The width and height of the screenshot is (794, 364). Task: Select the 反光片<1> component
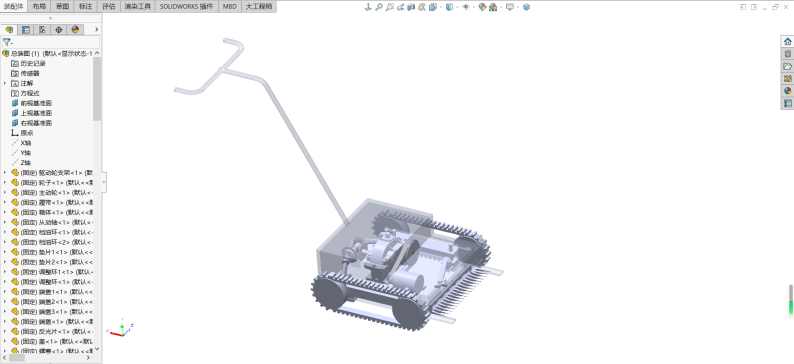(52, 331)
